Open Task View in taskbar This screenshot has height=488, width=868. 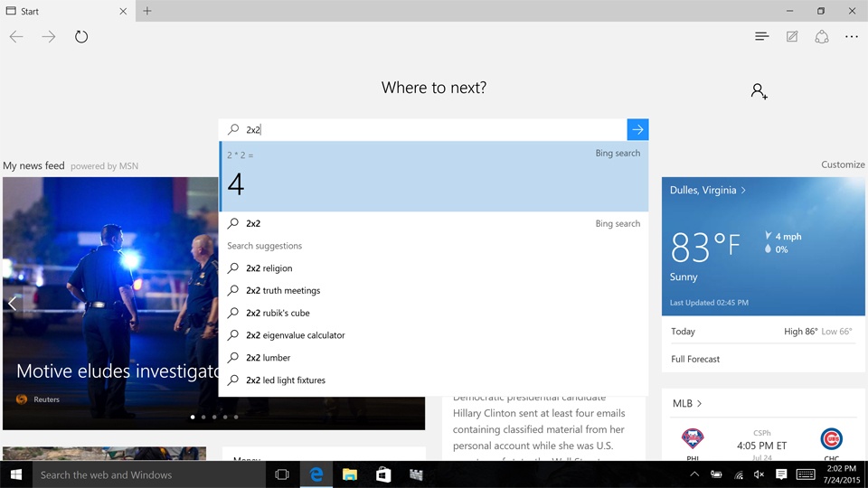pos(282,474)
